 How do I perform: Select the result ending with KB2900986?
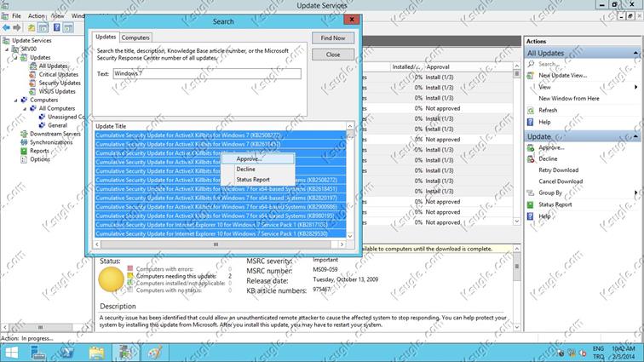220,207
